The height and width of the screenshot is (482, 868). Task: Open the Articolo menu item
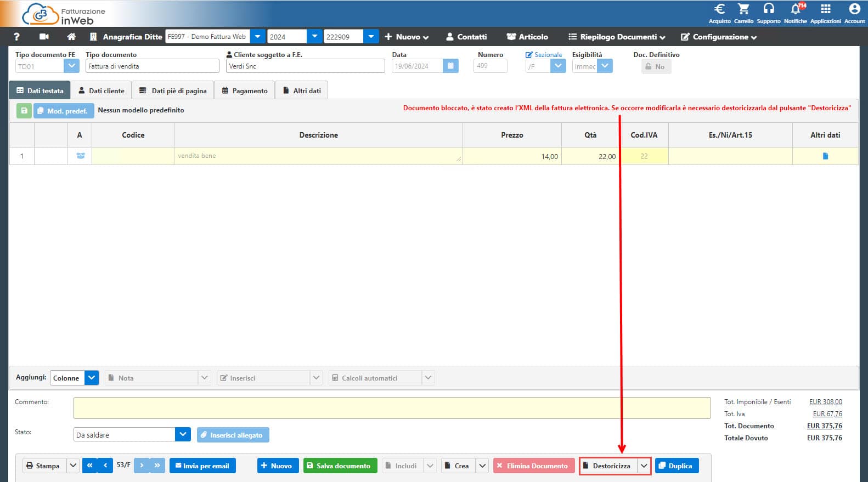[527, 37]
